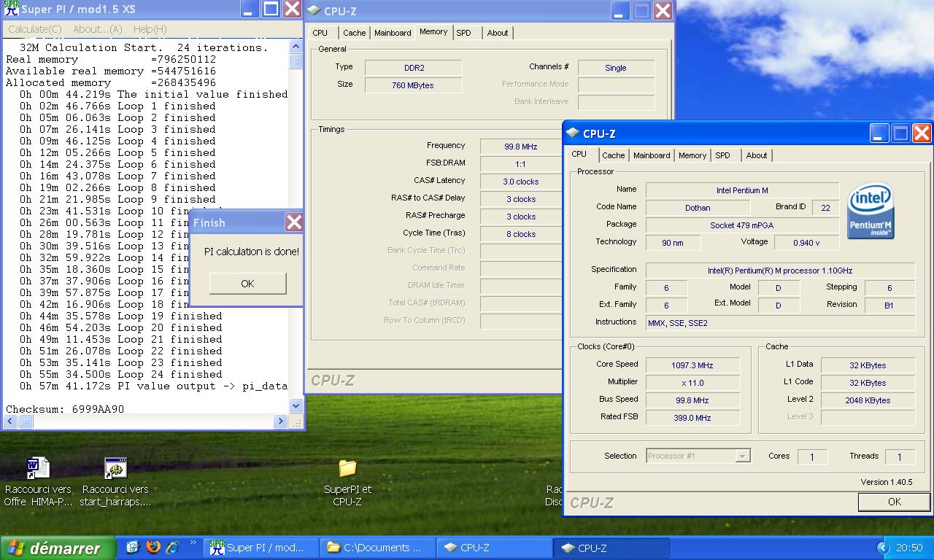Click the Multiplier x 11.0 value
The height and width of the screenshot is (560, 934).
point(692,383)
